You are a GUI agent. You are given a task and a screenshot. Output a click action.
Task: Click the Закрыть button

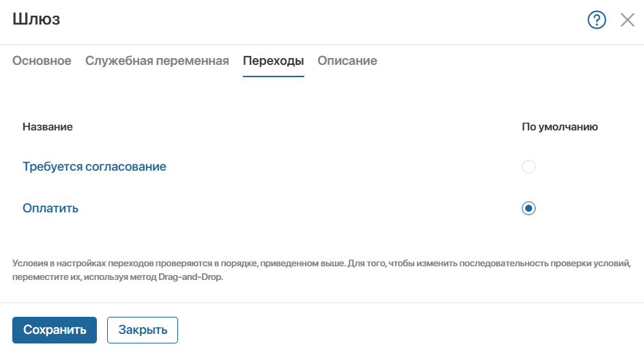tap(143, 330)
